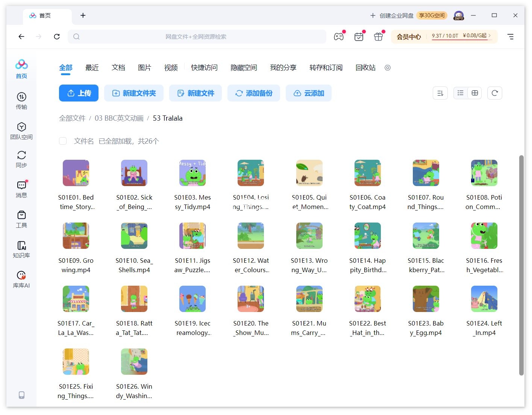Viewport: 532px width, 415px height.
Task: Click the gift box icon
Action: (378, 36)
